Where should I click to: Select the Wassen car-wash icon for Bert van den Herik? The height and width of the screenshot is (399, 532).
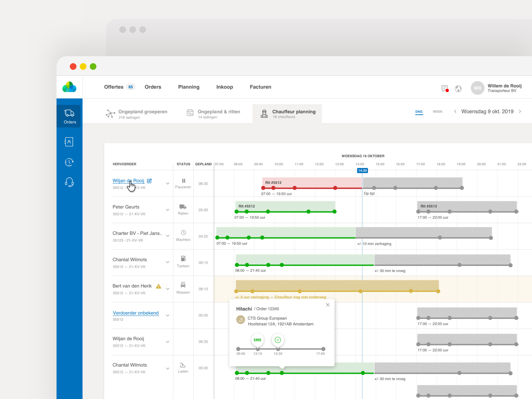point(183,286)
